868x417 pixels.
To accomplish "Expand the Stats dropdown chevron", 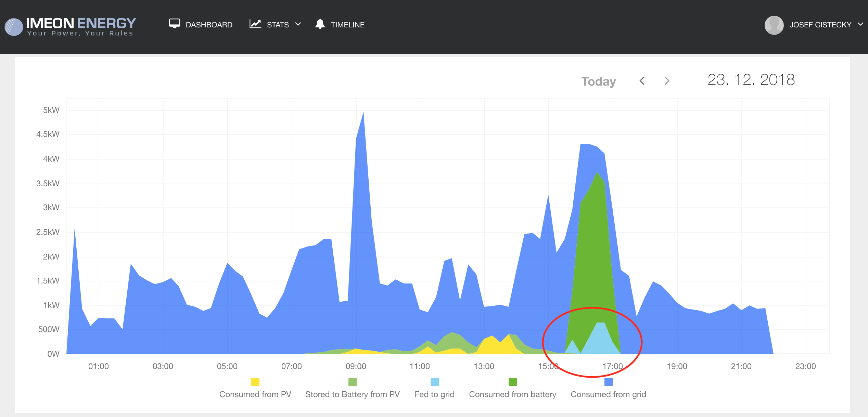I will click(x=298, y=24).
